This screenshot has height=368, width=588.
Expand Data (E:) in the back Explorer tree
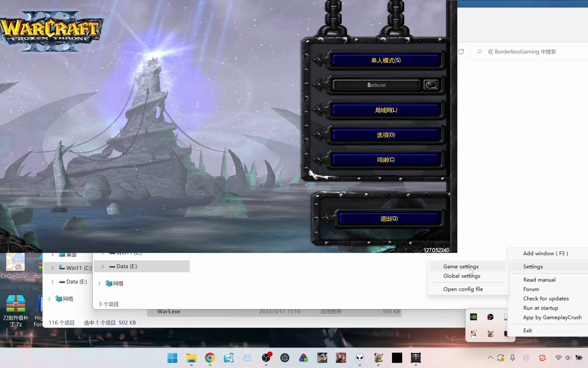coord(52,282)
